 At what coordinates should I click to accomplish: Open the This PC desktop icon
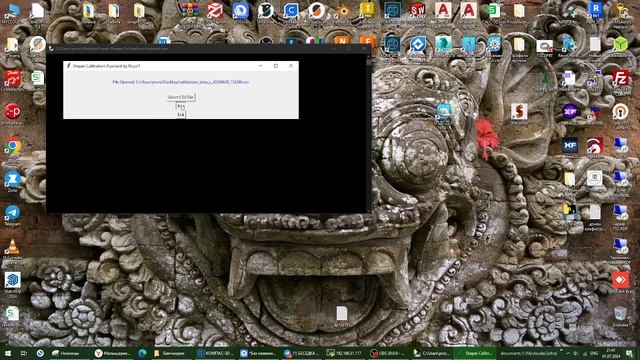13,10
